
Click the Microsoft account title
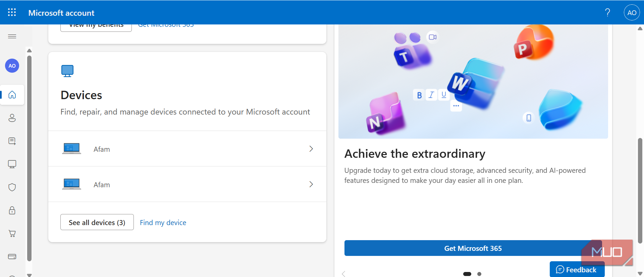(x=61, y=13)
